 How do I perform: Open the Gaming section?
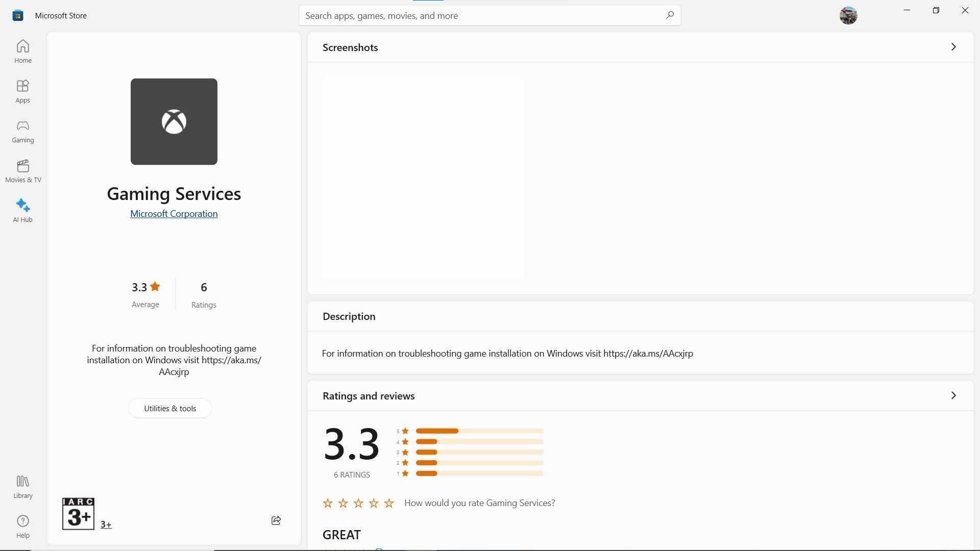coord(22,131)
